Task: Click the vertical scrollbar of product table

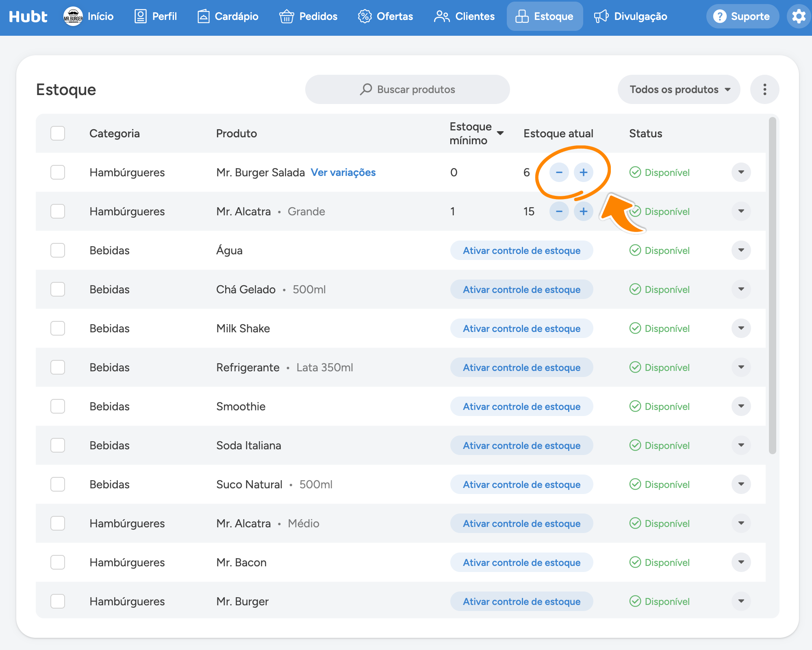Action: (x=773, y=285)
